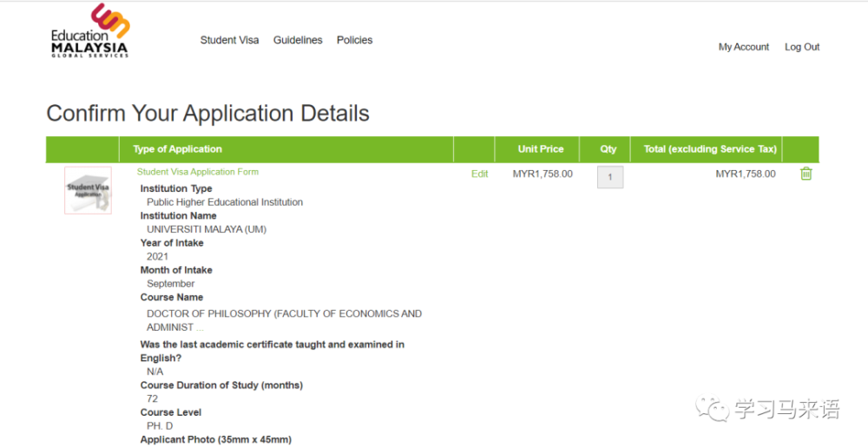Open the Student Visa application thumbnail
Viewport: 868px width, 447px height.
click(88, 190)
